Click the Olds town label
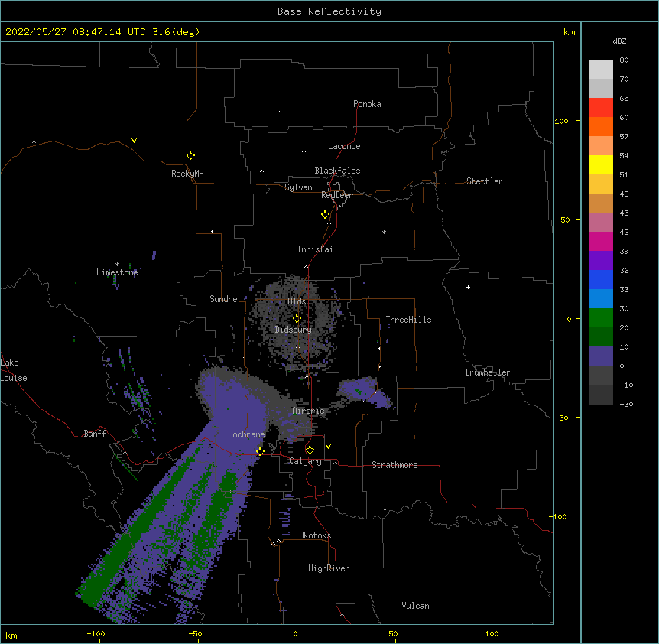Screen dimensions: 659x644 [x=297, y=301]
